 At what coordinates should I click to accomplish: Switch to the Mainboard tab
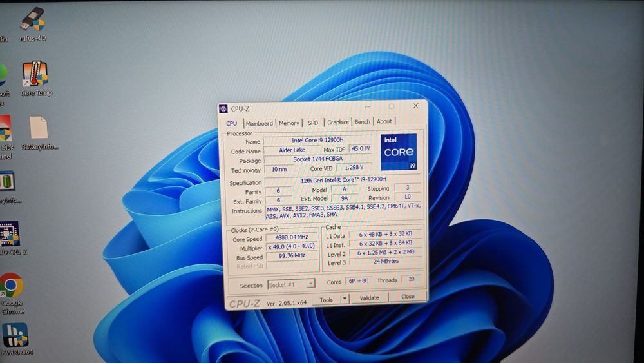[259, 123]
